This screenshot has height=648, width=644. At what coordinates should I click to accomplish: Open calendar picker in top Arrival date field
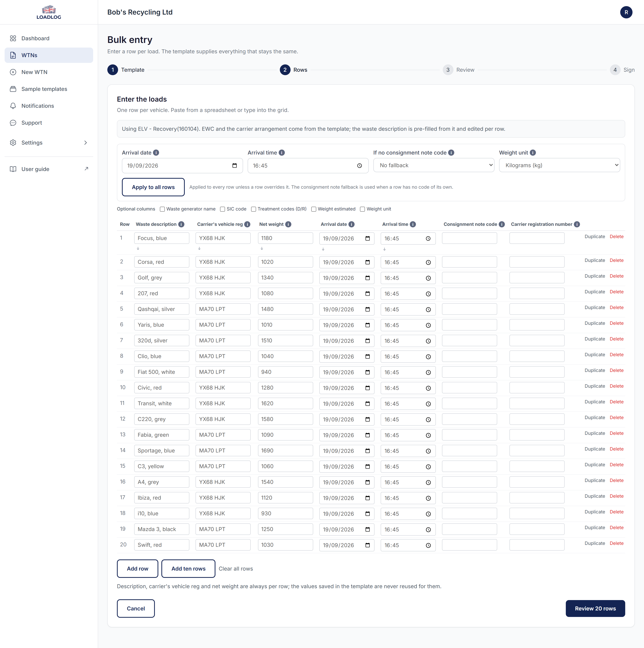(235, 166)
